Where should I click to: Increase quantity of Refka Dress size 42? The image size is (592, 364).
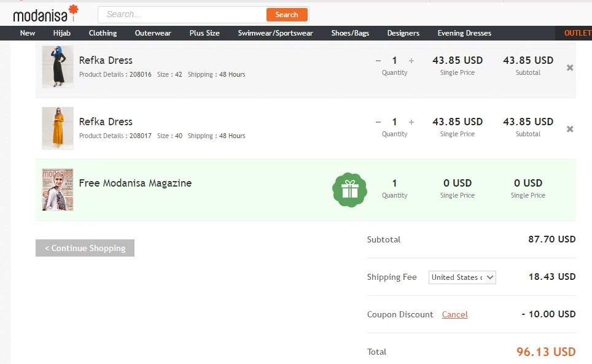click(411, 60)
